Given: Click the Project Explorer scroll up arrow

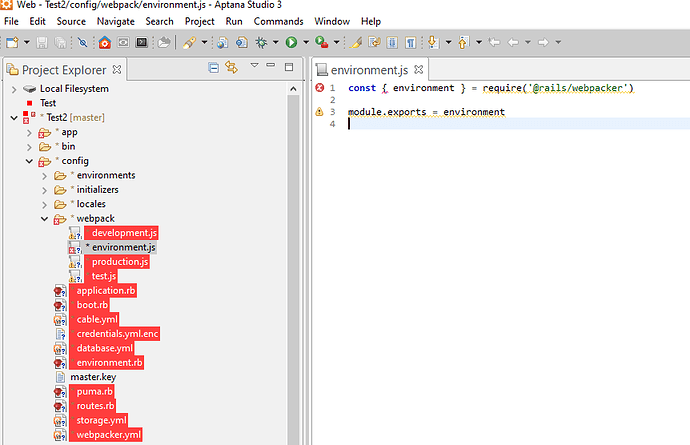Looking at the screenshot, I should click(293, 89).
